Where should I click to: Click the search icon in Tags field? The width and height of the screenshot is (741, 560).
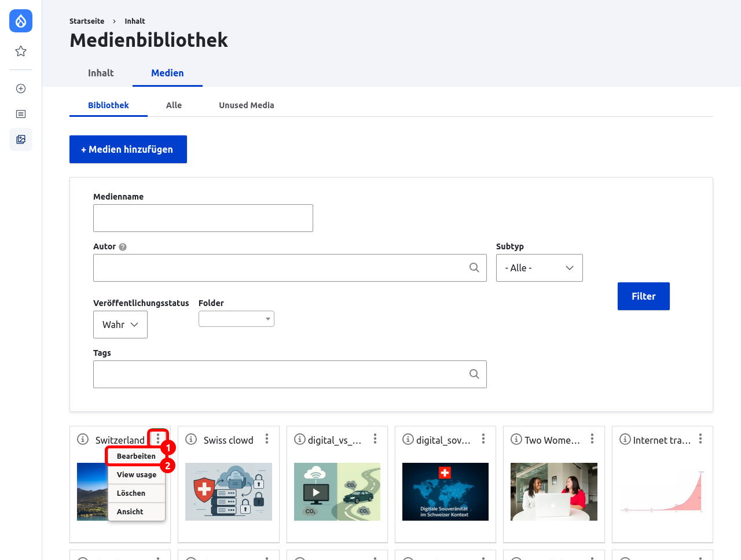pos(474,374)
